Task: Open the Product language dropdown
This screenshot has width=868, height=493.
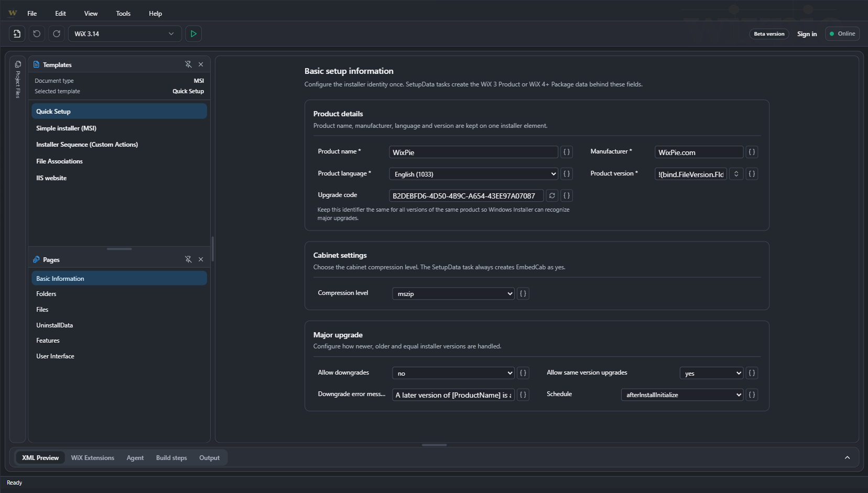Action: coord(474,174)
